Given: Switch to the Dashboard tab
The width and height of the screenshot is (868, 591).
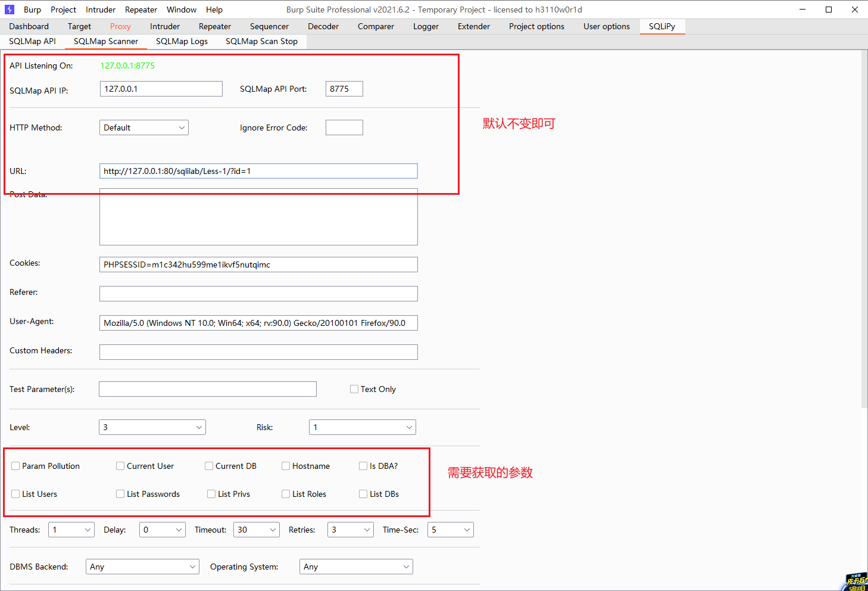Looking at the screenshot, I should pos(29,26).
